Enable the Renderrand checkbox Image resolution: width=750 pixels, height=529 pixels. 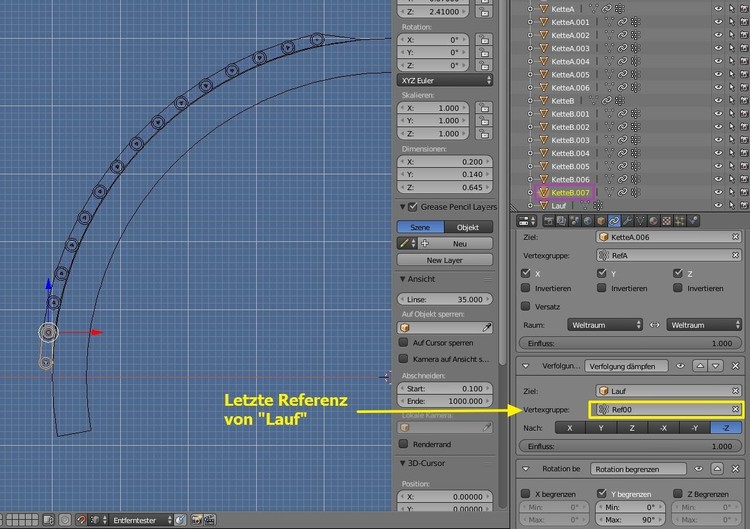point(404,444)
